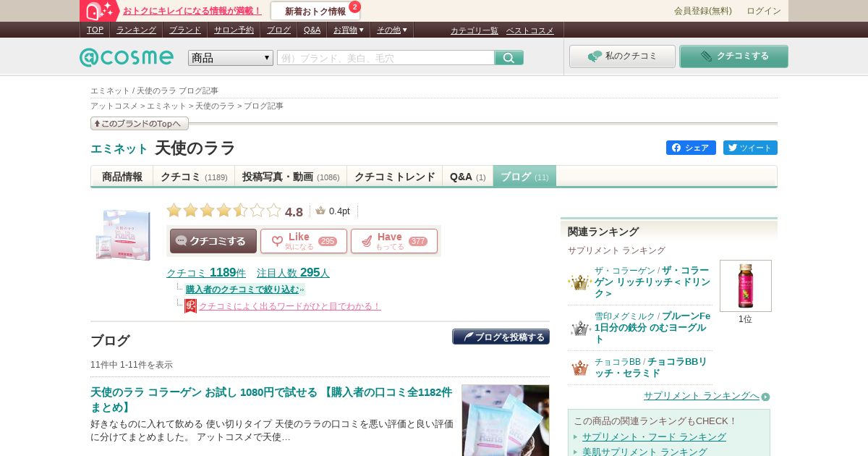
Task: Click ブログを投稿する button
Action: click(501, 337)
